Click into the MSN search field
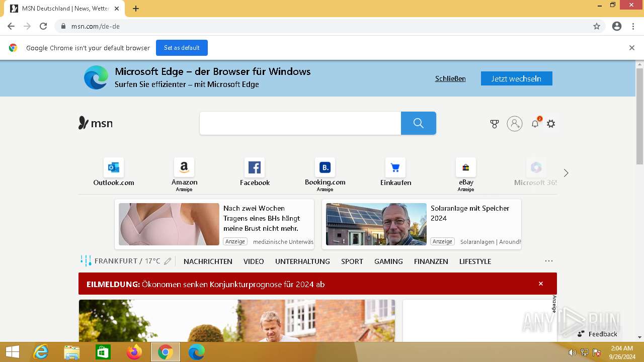Screen dimensions: 644x362 pos(300,123)
